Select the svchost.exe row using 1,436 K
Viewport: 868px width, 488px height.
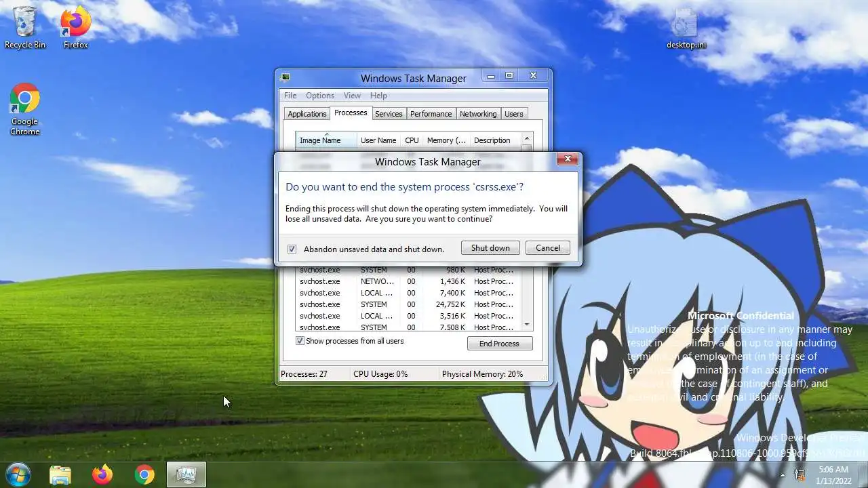click(x=408, y=281)
